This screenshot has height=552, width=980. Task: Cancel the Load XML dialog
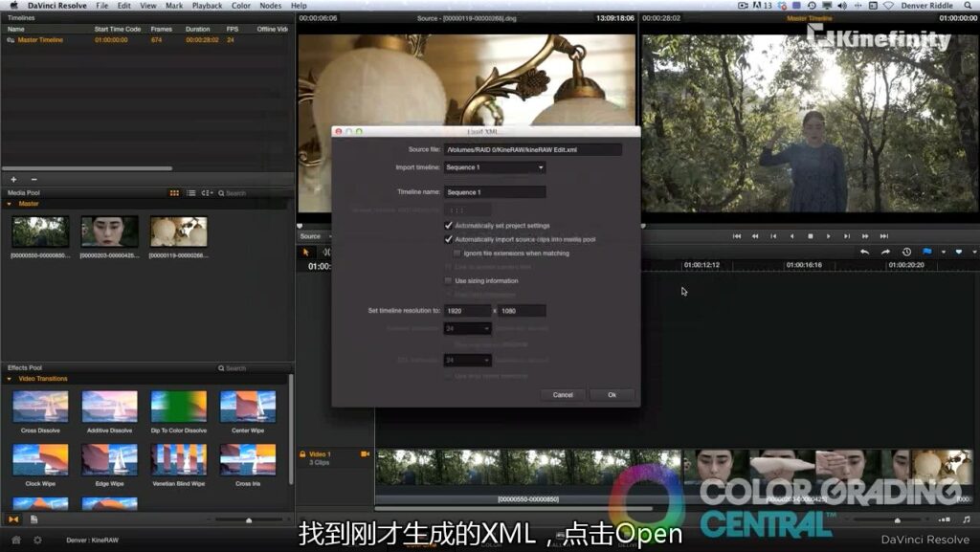(563, 394)
